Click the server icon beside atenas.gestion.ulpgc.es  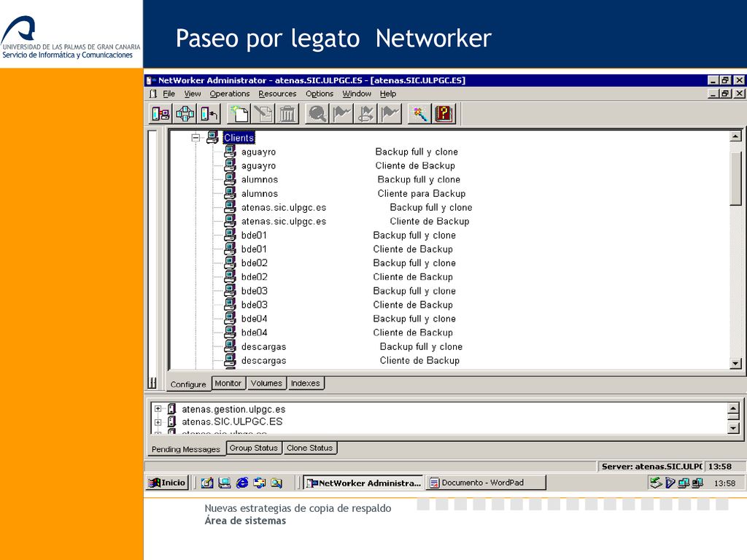coord(171,408)
